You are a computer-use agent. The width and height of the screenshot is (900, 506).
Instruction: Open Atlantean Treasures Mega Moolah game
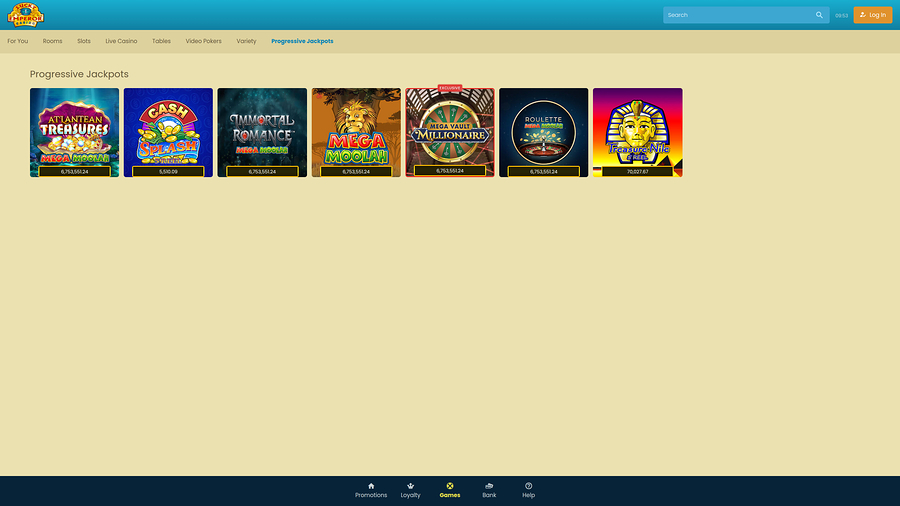[75, 133]
